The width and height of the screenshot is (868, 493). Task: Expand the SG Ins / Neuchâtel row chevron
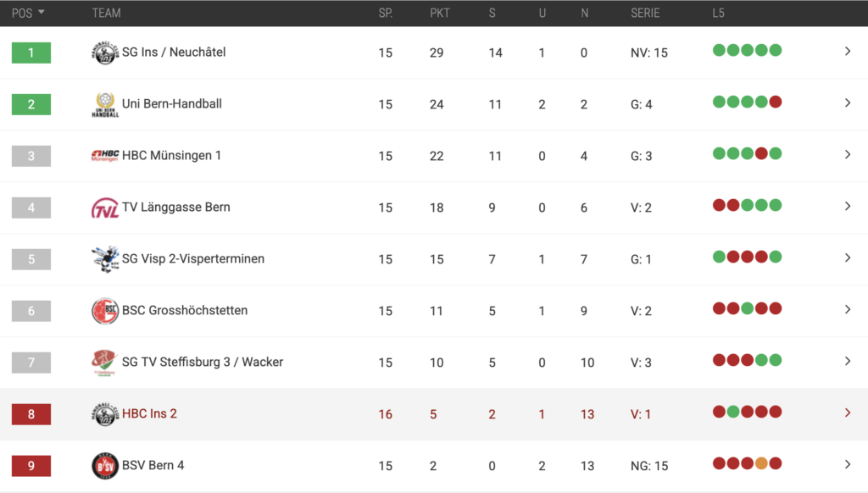[x=848, y=52]
